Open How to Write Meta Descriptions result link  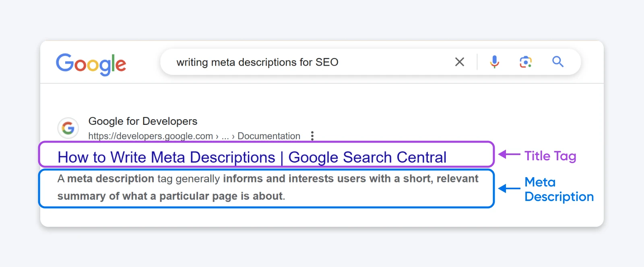tap(252, 157)
